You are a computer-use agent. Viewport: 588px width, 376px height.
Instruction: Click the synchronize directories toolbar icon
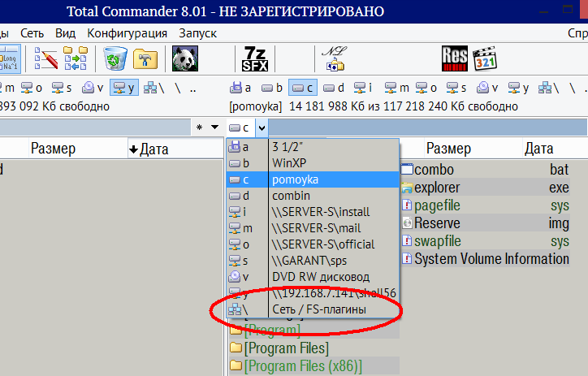point(76,58)
